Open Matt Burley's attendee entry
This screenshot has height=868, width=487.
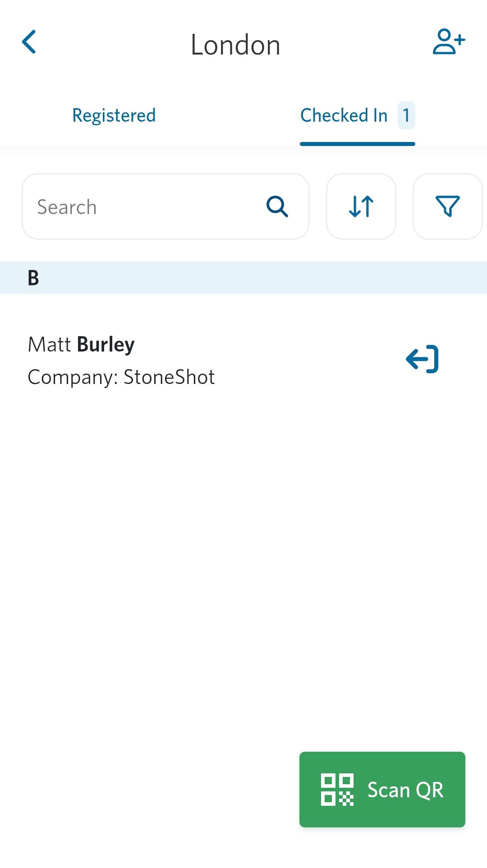82,345
